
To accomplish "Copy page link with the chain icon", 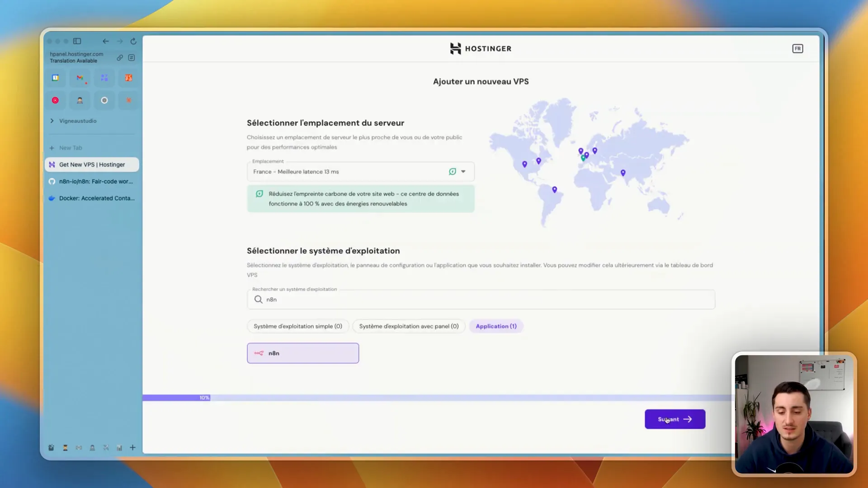I will 120,57.
